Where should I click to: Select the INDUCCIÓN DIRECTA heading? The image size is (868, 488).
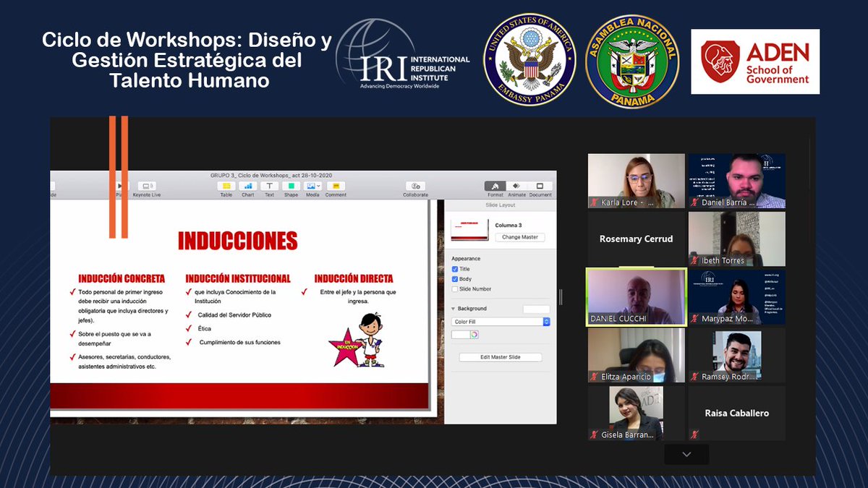coord(354,278)
